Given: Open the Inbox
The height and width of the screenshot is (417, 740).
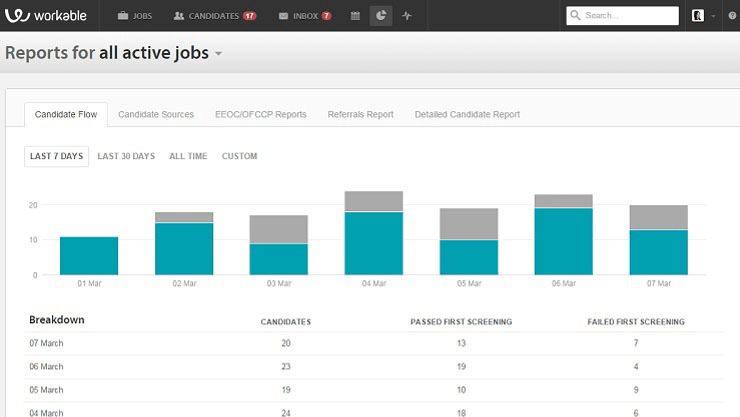Looking at the screenshot, I should click(x=298, y=16).
